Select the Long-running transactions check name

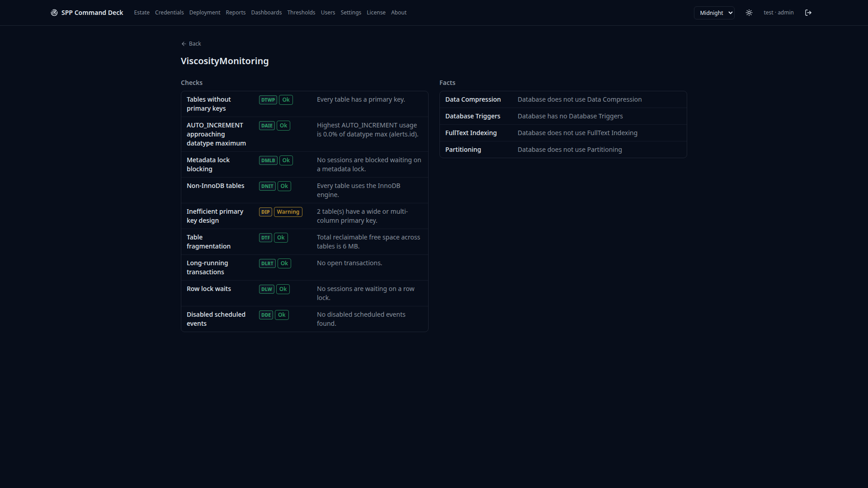tap(207, 267)
